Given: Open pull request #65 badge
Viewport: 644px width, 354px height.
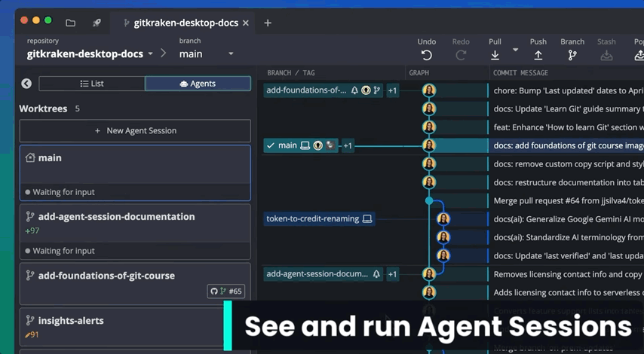Looking at the screenshot, I should click(x=226, y=291).
